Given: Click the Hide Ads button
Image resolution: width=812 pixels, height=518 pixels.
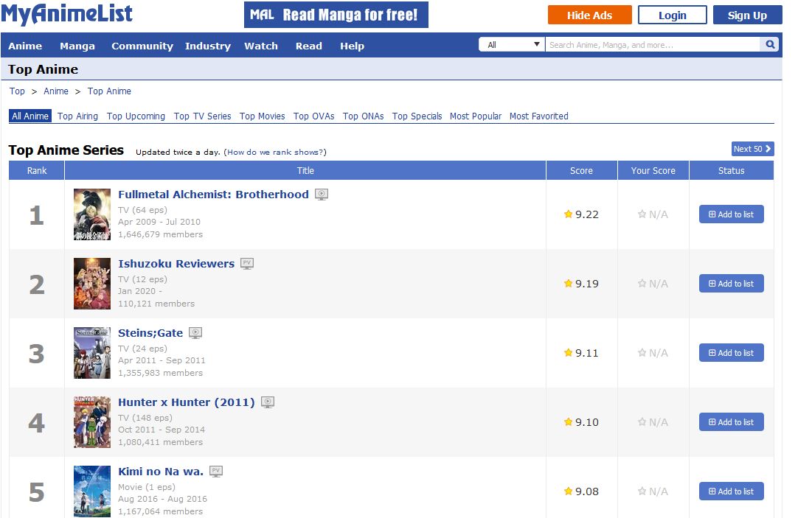Looking at the screenshot, I should pyautogui.click(x=590, y=15).
